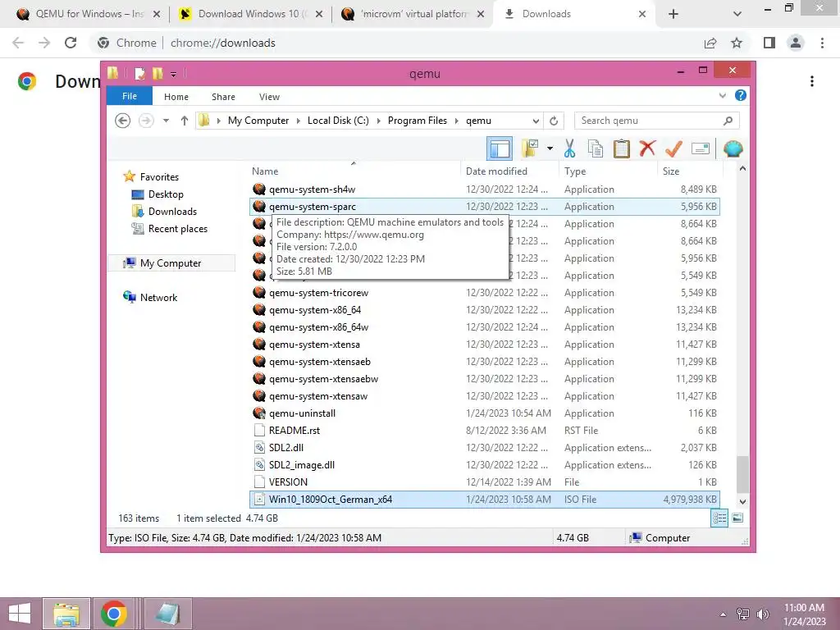
Task: Click My Computer in the address path
Action: (x=258, y=121)
